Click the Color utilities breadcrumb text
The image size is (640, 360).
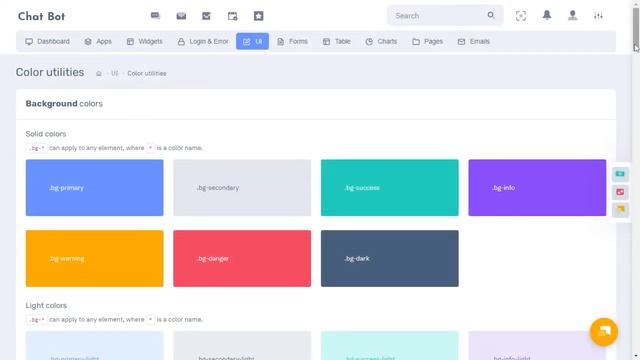pyautogui.click(x=147, y=73)
